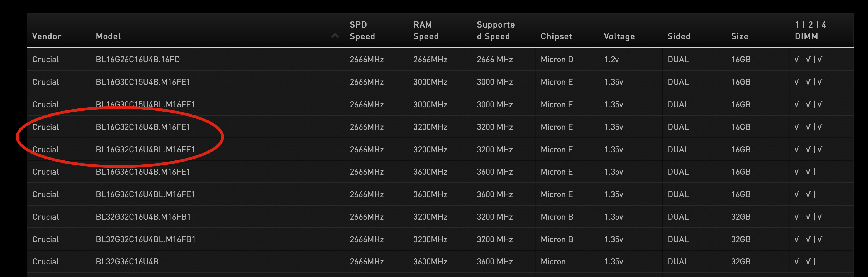Select model BL16G32C16U4BL.M16FE1 row
Screen dimensions: 868x277
click(x=440, y=149)
